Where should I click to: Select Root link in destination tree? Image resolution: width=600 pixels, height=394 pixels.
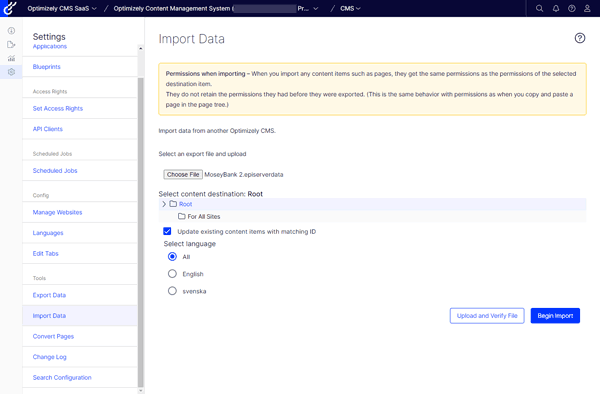pos(186,204)
